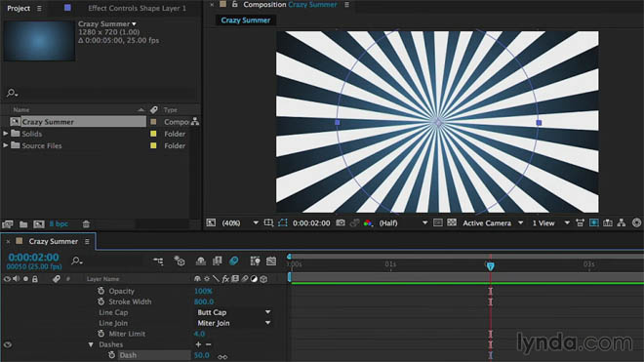This screenshot has height=362, width=644.
Task: Toggle stopwatch for Stroke Width property
Action: point(101,302)
